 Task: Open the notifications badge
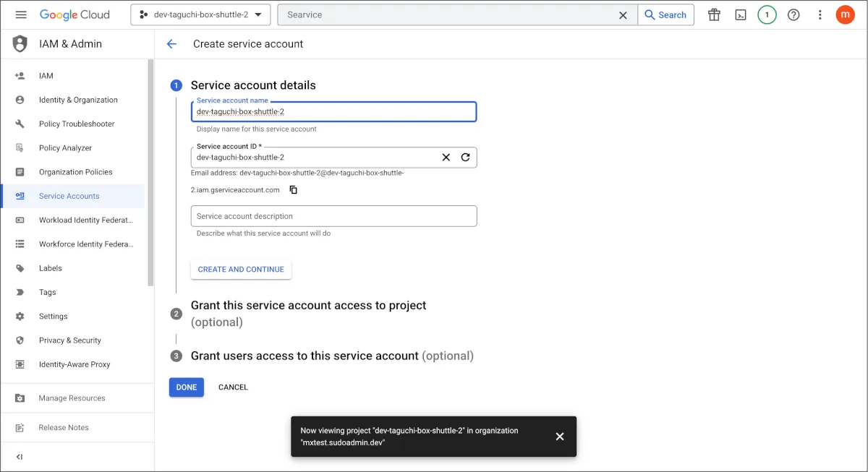coord(767,14)
